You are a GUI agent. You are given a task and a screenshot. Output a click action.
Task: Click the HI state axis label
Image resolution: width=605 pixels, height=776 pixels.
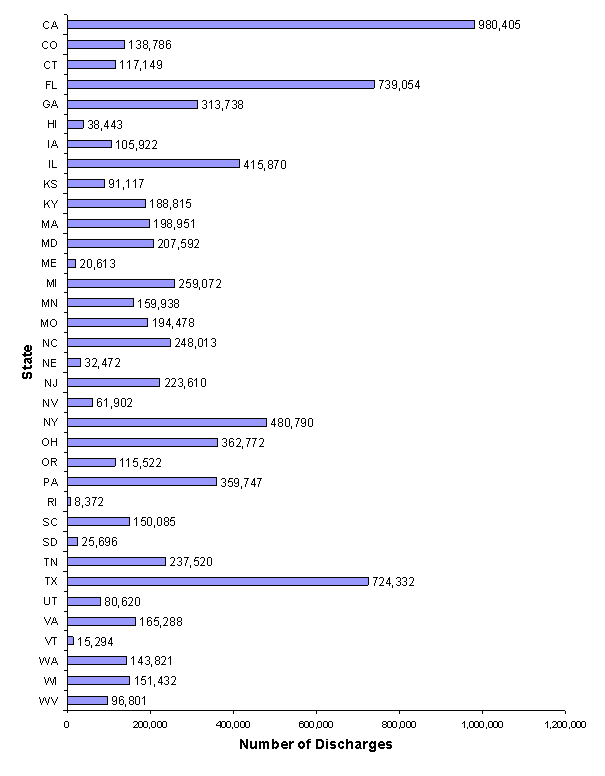(x=51, y=124)
